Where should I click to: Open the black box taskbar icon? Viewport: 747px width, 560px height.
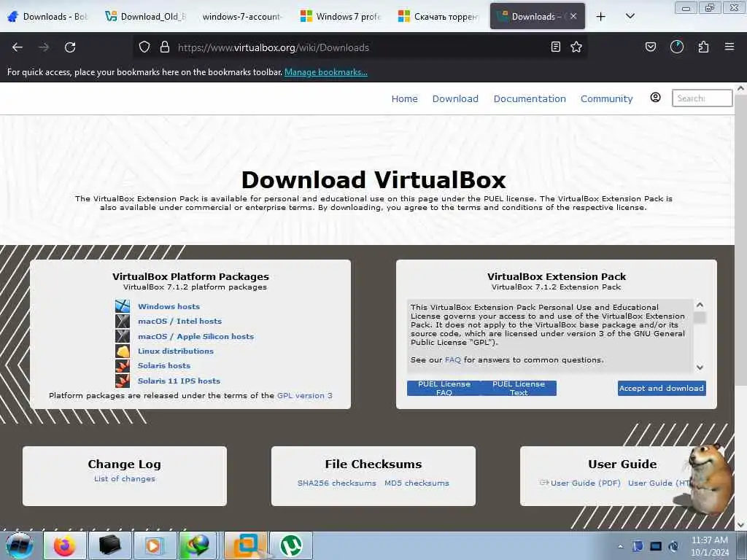109,545
